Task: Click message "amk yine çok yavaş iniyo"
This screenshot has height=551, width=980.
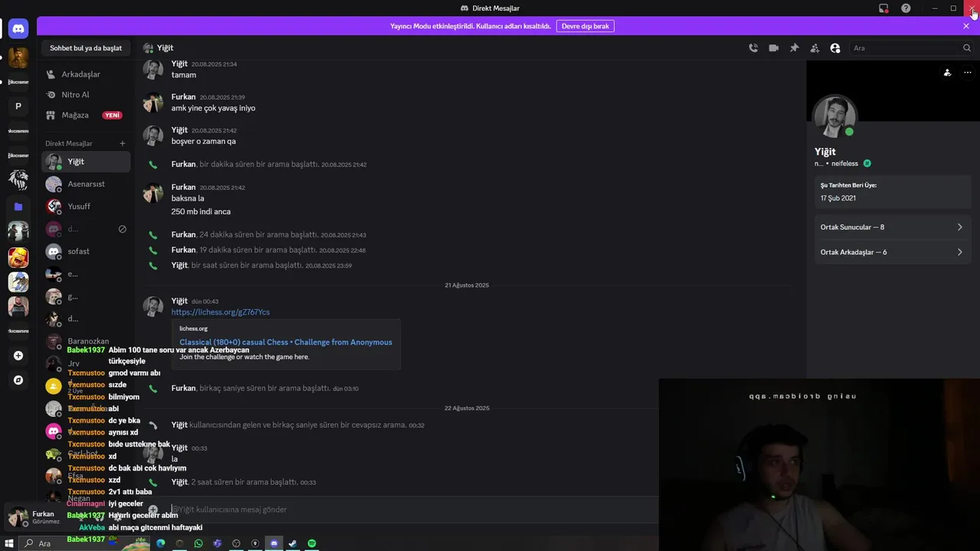Action: point(214,109)
